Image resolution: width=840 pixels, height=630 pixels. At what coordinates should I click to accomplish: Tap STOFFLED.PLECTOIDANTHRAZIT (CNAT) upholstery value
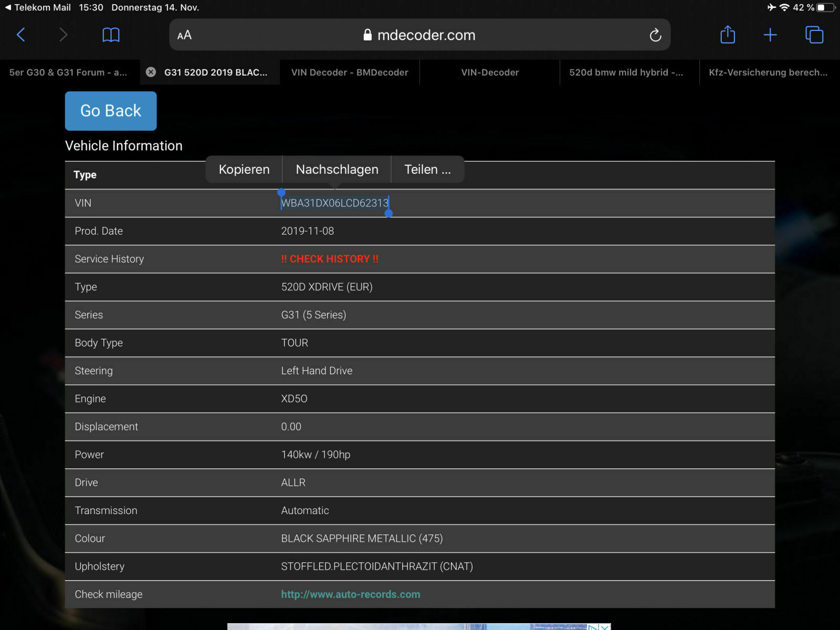coord(377,566)
